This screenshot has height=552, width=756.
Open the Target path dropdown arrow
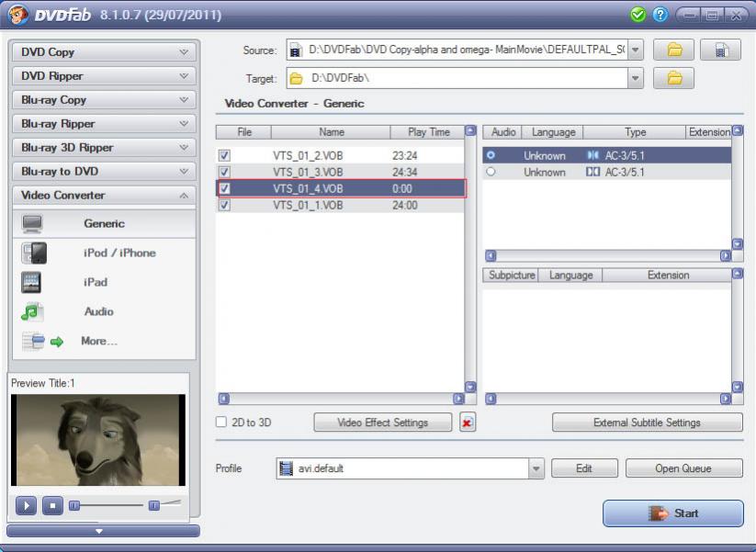(x=636, y=78)
